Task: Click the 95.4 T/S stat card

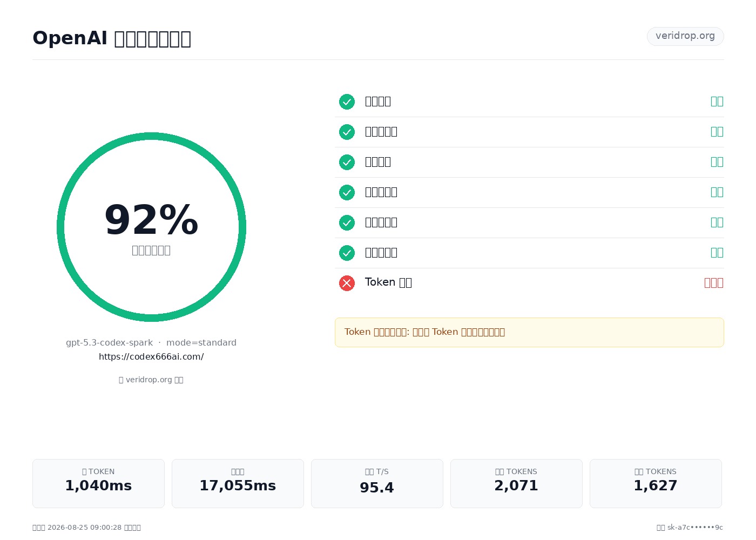Action: (x=377, y=483)
